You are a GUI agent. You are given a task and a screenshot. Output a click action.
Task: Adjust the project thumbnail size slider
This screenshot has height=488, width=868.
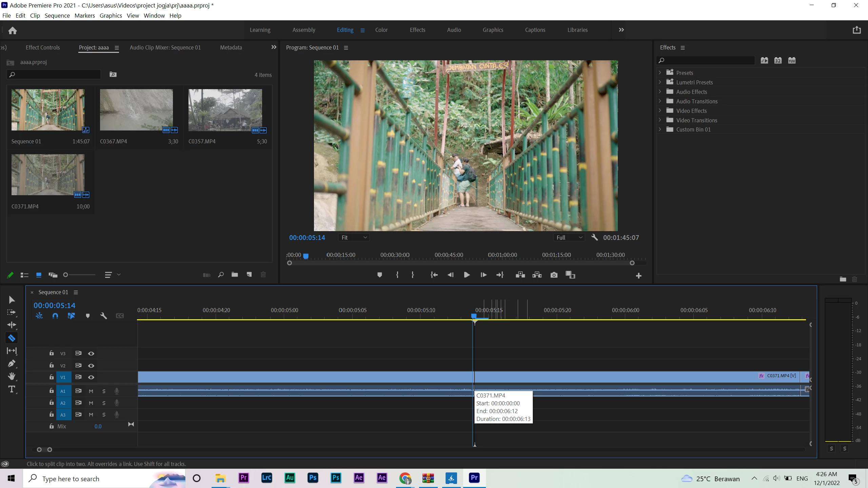[66, 275]
